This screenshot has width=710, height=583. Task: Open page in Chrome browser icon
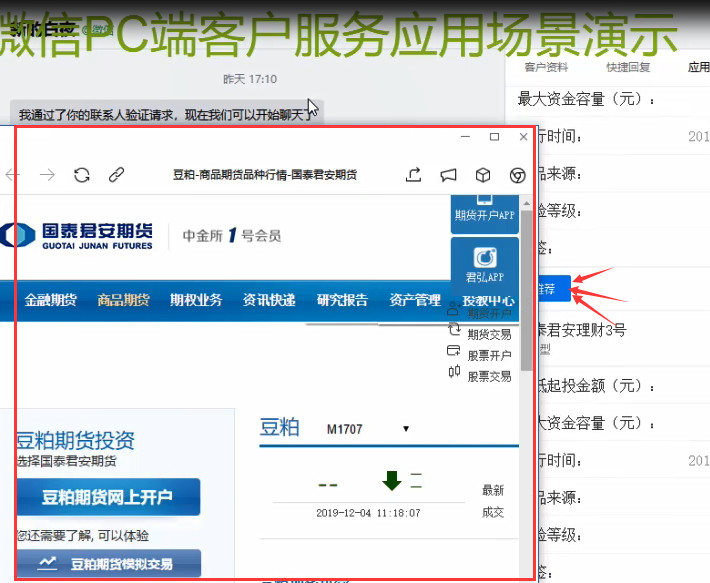tap(517, 175)
